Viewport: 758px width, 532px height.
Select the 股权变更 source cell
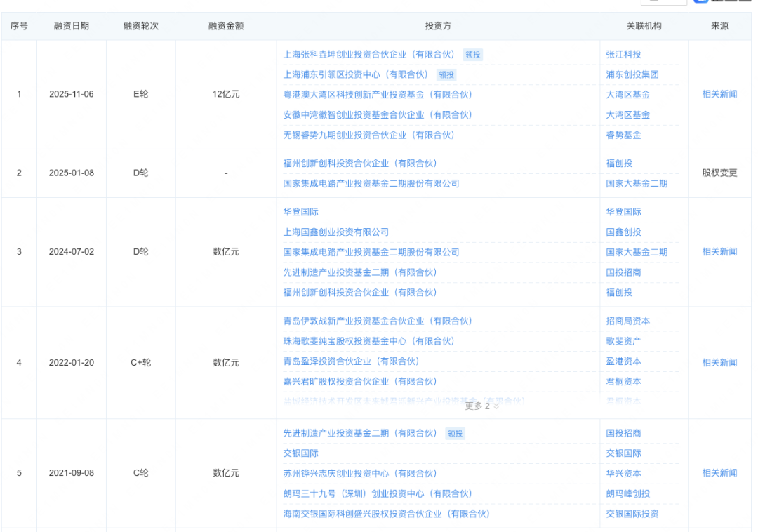(x=719, y=173)
